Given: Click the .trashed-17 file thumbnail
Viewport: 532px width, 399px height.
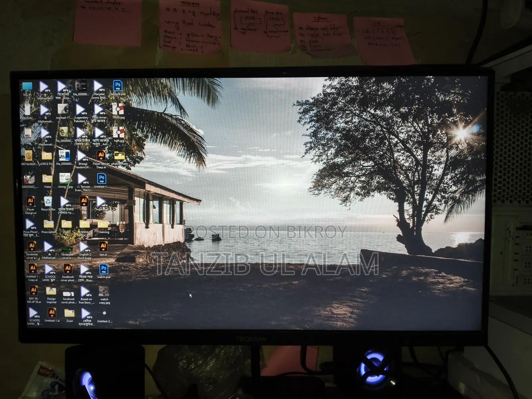Looking at the screenshot, I should tap(63, 111).
